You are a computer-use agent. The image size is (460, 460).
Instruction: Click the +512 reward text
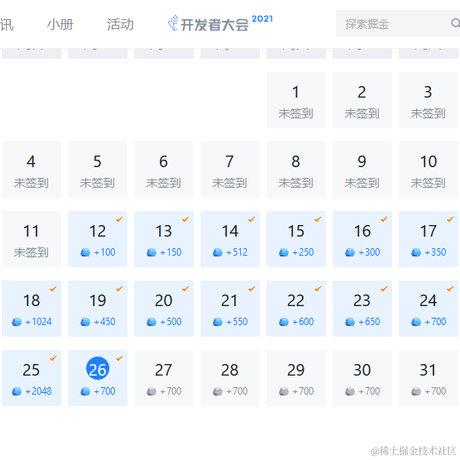237,252
